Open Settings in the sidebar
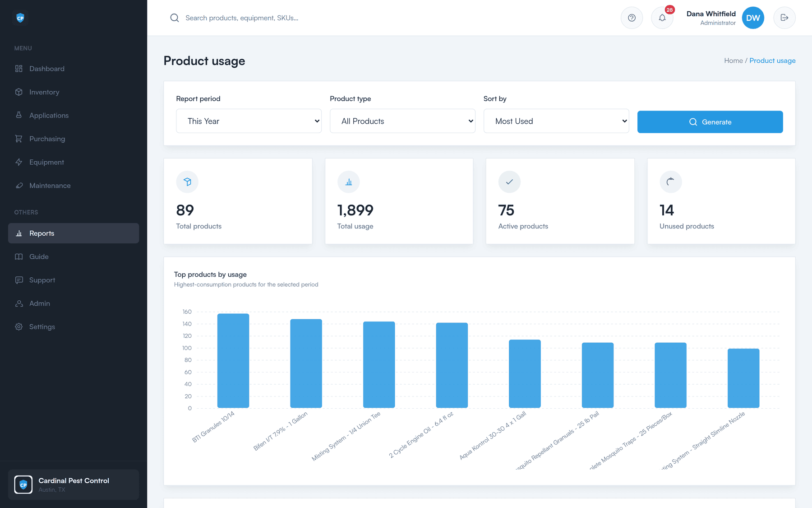Screen dimensions: 812x508 [x=74, y=327]
